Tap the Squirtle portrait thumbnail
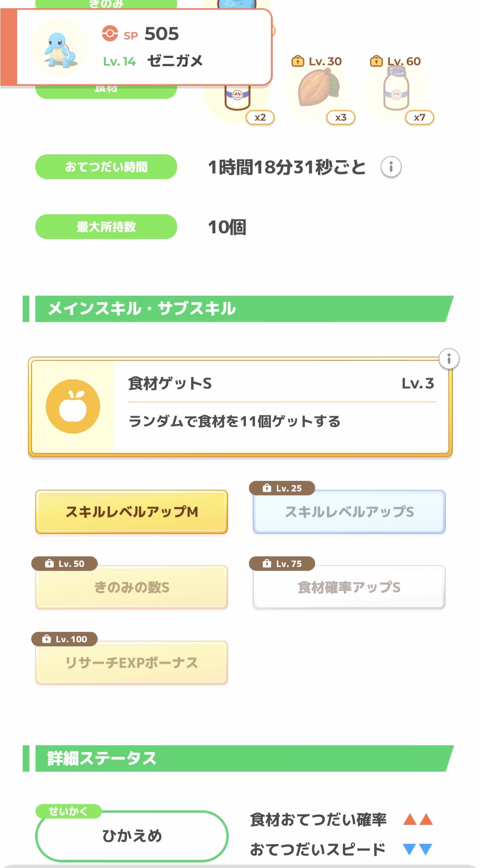This screenshot has width=480, height=868. pos(60,48)
